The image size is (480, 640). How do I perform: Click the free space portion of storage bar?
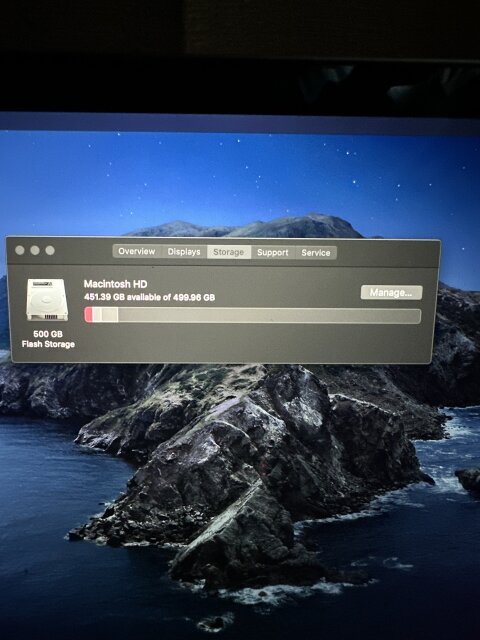coord(269,316)
